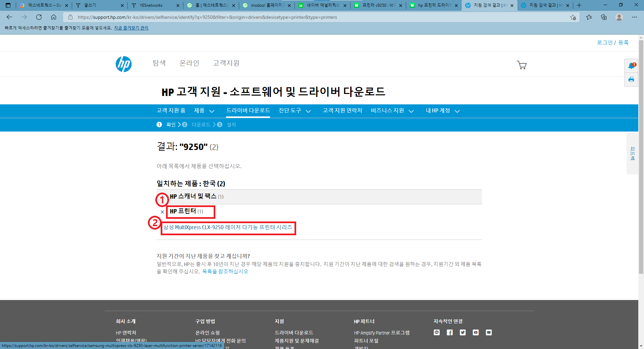Open footer 온라인 쇼핑 link
Screen dimensions: 644x349
(208, 333)
